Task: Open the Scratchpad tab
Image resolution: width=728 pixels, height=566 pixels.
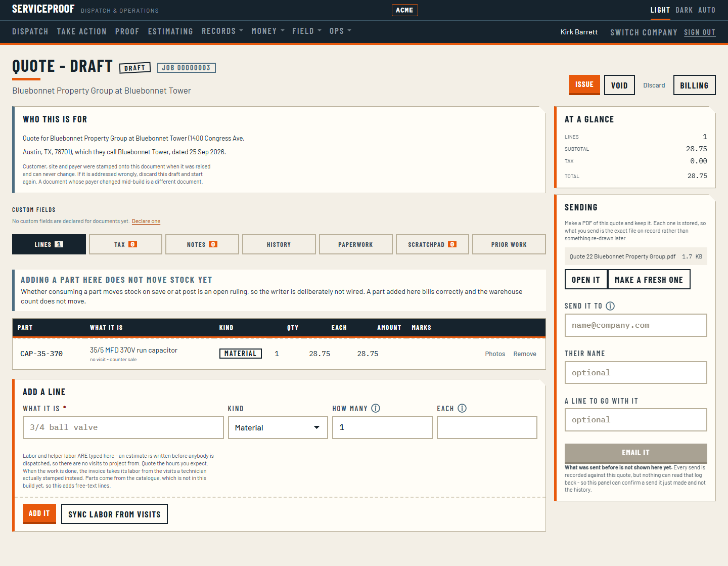Action: (432, 244)
